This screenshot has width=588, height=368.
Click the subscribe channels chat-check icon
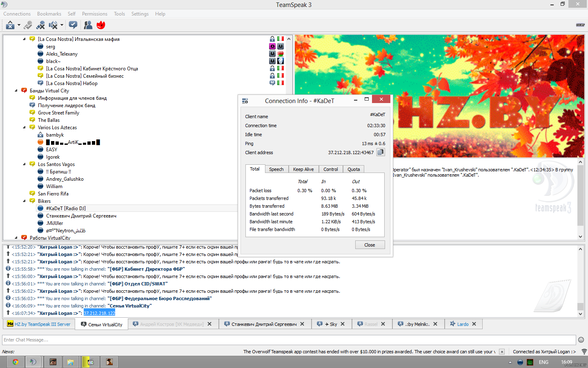(x=73, y=25)
